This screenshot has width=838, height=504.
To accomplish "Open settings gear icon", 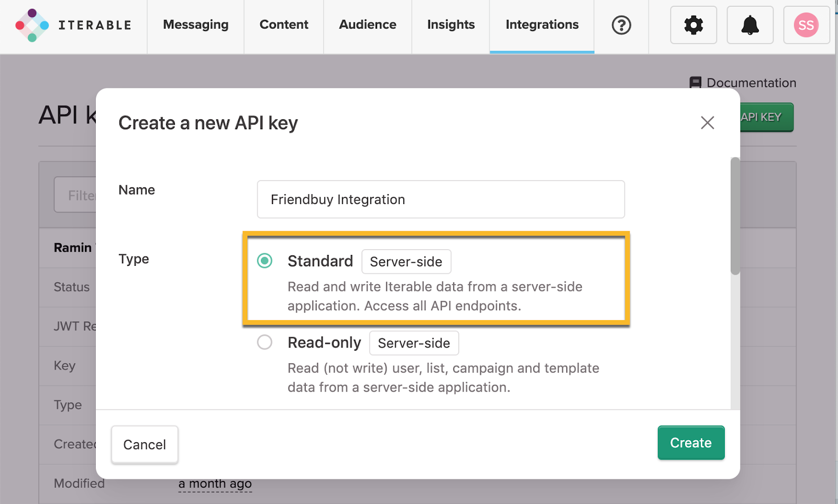I will click(x=693, y=25).
